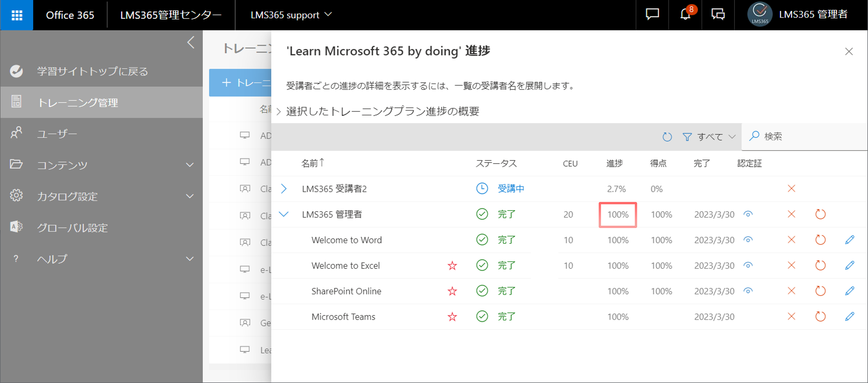Edit the Microsoft Teams progress
Viewport: 868px width, 383px height.
[x=849, y=317]
